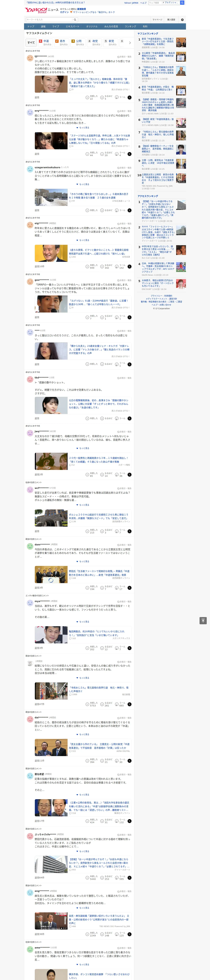Open the みんなの意見 navigation tab
This screenshot has width=210, height=980.
(x=111, y=27)
